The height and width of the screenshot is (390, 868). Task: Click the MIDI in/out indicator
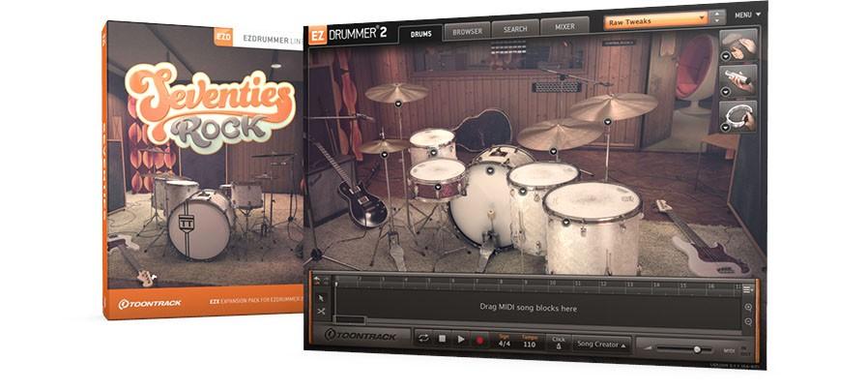coord(737,351)
